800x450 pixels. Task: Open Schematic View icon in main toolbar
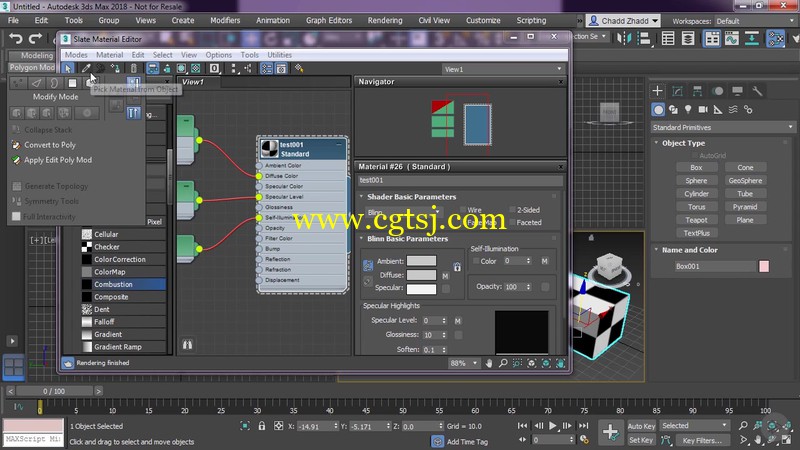pos(752,38)
